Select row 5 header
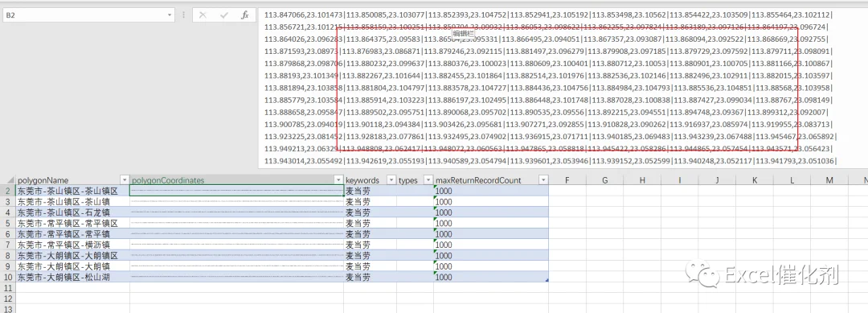 point(8,223)
